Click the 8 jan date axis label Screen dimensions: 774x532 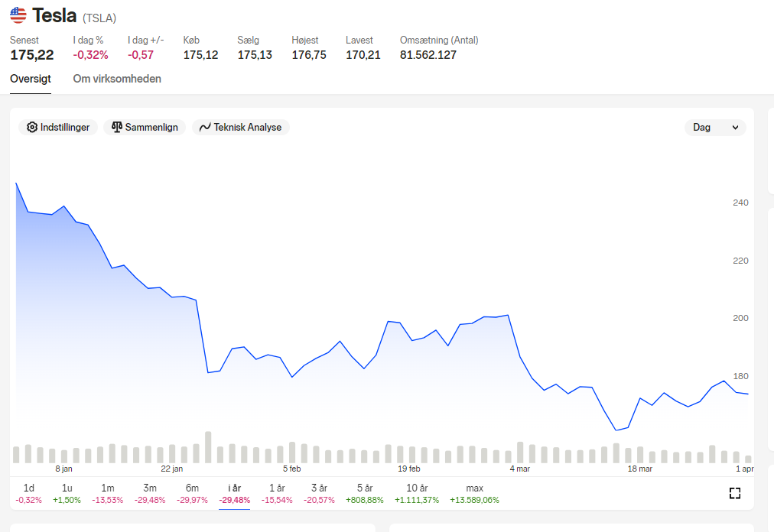(x=63, y=469)
